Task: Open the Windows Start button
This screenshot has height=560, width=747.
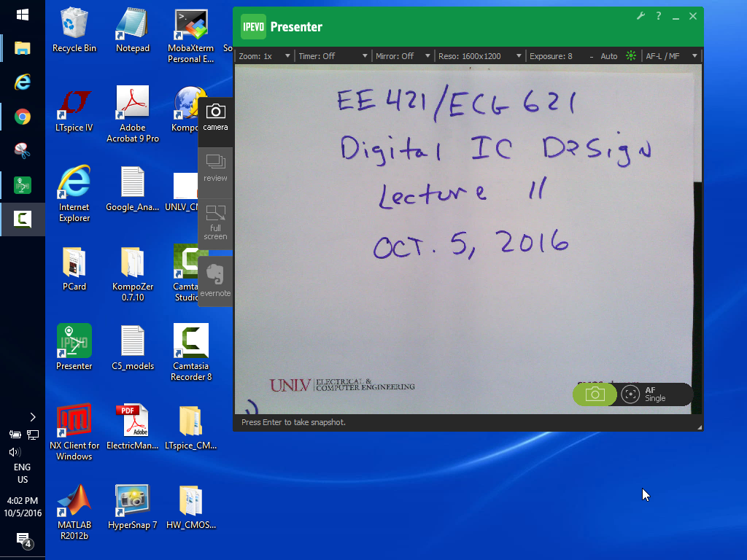Action: coord(23,15)
